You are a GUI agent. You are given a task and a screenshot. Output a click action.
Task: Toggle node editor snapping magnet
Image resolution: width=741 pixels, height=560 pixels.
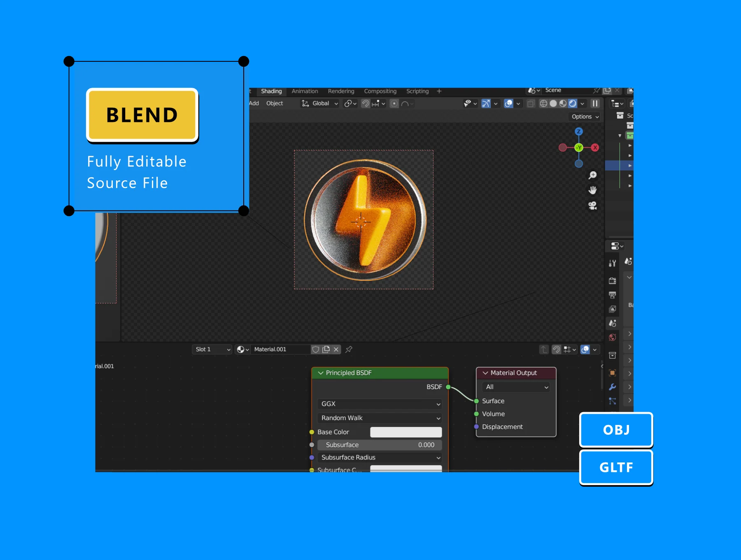pyautogui.click(x=556, y=350)
